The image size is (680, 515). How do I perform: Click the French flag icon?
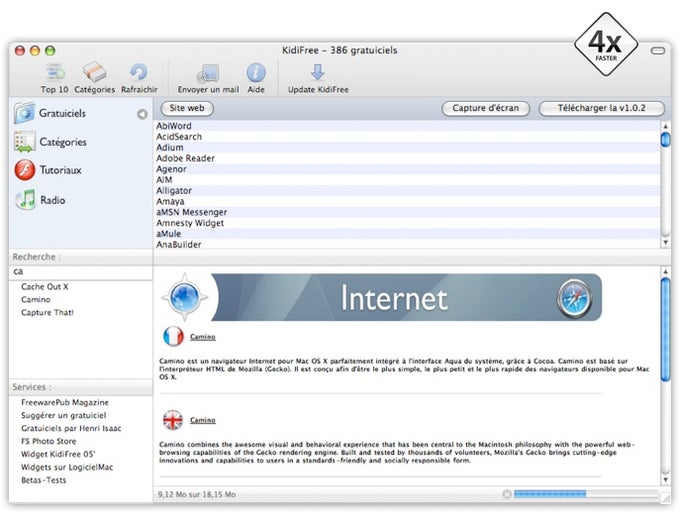point(173,336)
